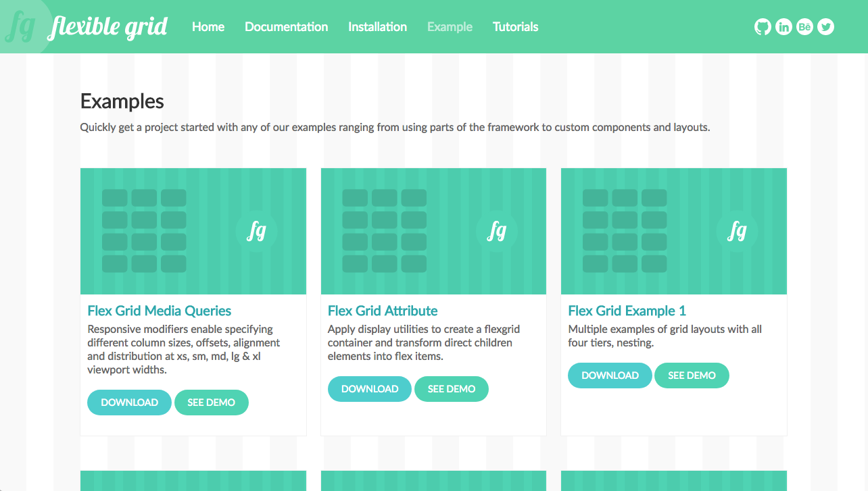
Task: Click the Flex Grid Attribute preview image
Action: point(433,231)
